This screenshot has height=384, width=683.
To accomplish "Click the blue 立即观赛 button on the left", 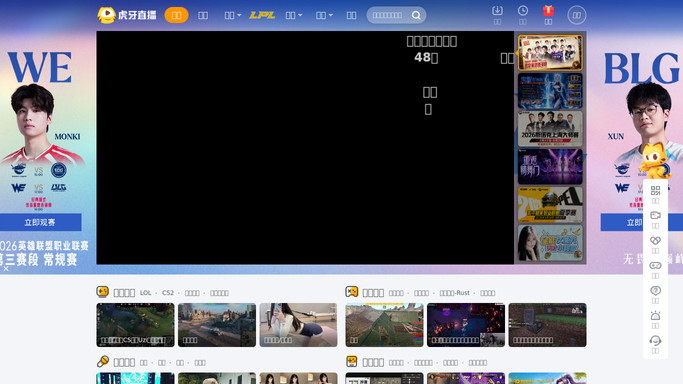I will (40, 222).
